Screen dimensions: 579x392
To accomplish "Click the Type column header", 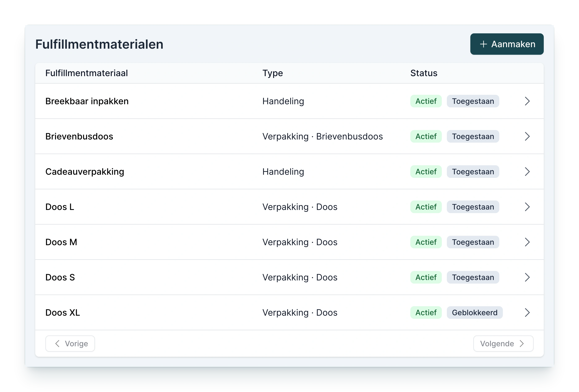I will pyautogui.click(x=273, y=73).
